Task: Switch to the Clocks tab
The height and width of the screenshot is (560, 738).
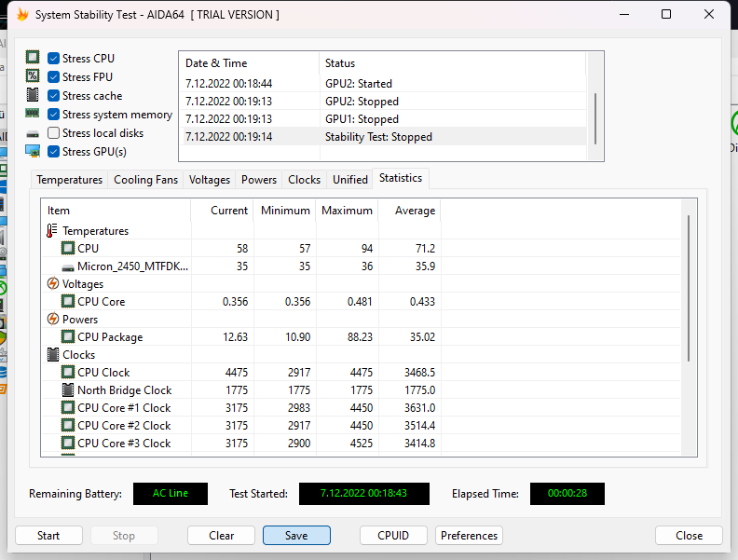Action: click(304, 180)
